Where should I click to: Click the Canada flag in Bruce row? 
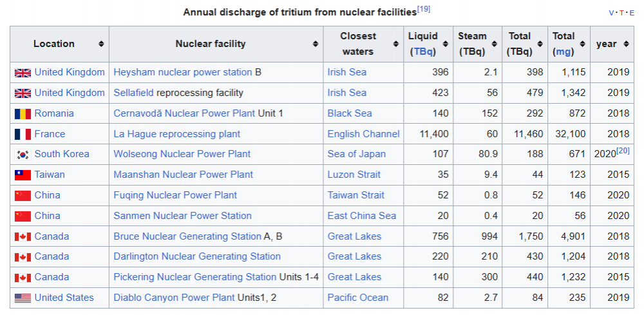23,236
